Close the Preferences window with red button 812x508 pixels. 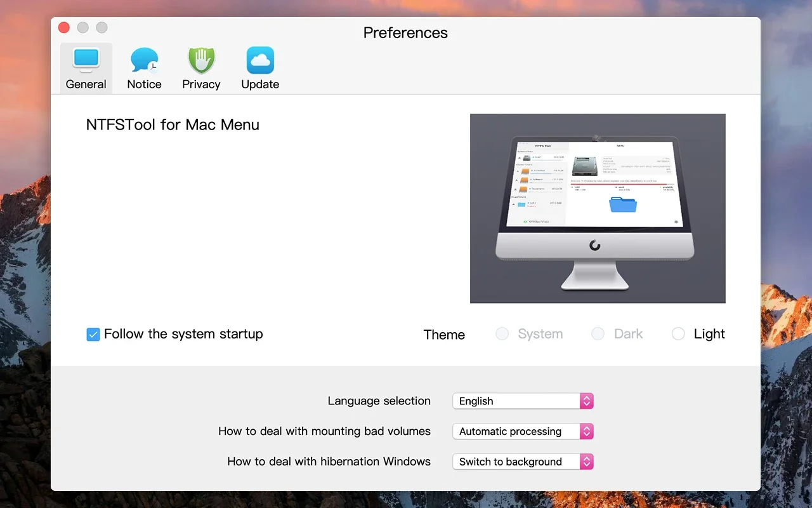[63, 27]
